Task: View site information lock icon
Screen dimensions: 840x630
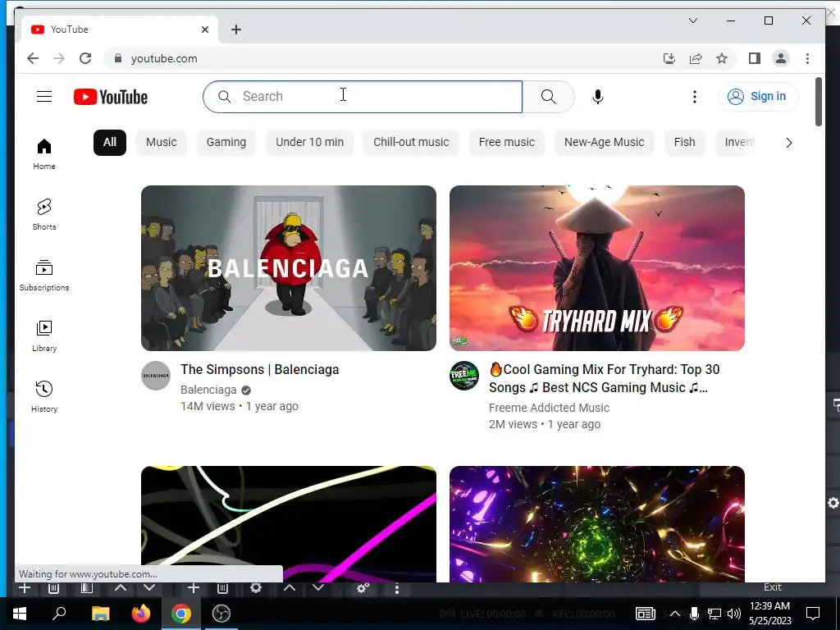Action: click(118, 58)
